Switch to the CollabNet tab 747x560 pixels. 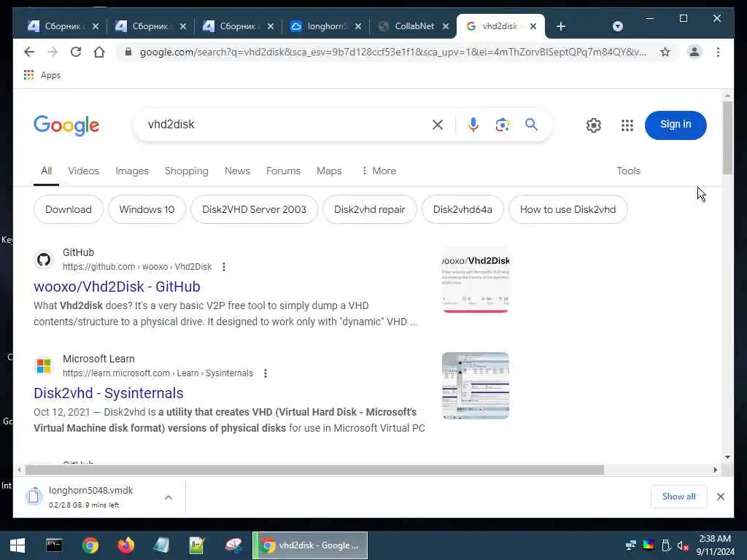point(414,26)
